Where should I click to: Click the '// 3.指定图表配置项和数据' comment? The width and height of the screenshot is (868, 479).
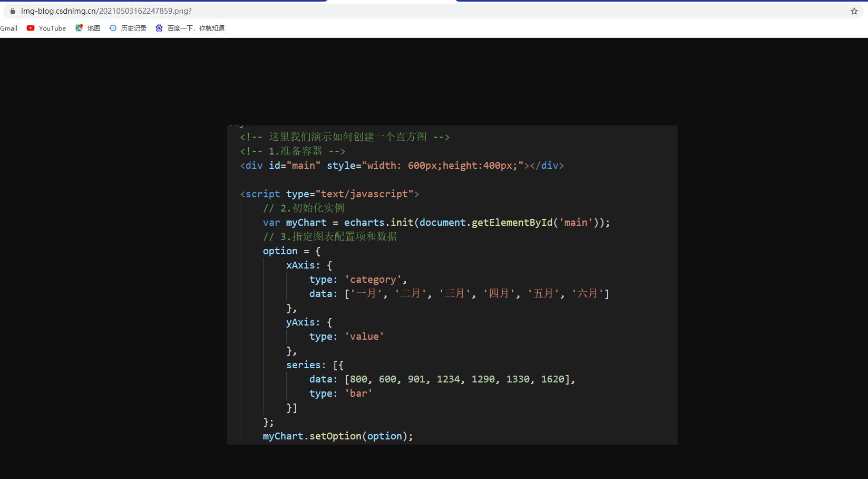click(330, 237)
